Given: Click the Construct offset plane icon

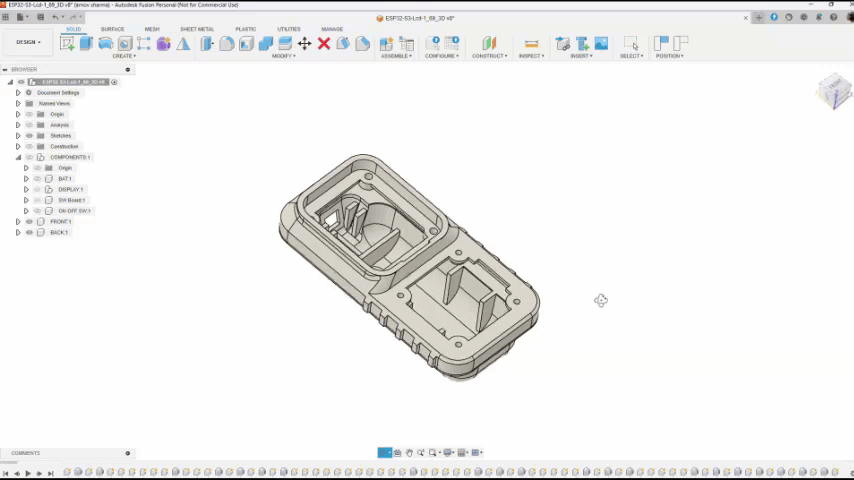Looking at the screenshot, I should coord(489,44).
